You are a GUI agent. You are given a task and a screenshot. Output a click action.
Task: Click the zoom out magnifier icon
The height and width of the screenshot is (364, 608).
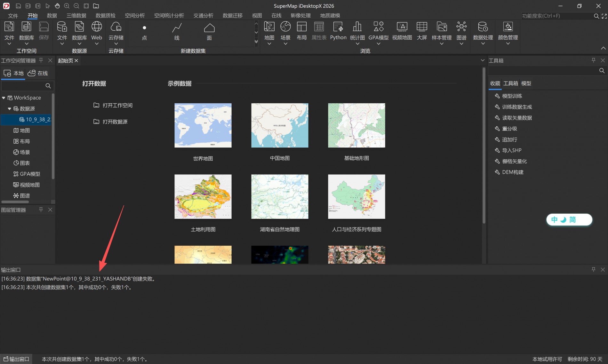tap(76, 6)
